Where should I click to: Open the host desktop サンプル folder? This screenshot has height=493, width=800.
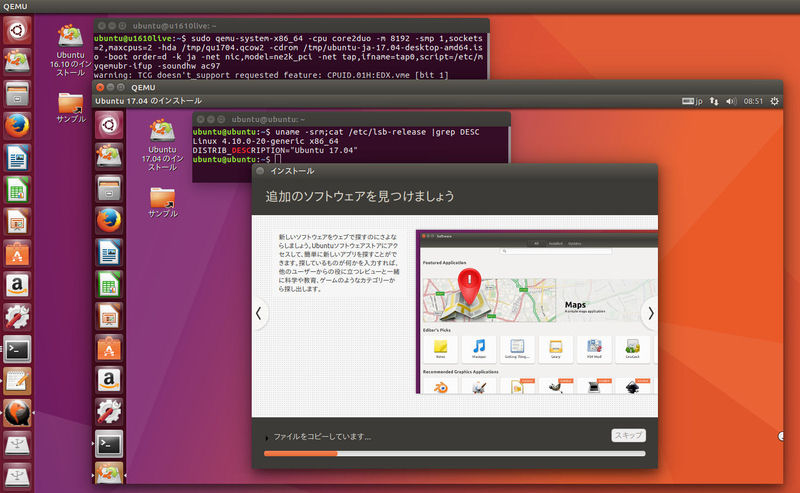point(70,107)
